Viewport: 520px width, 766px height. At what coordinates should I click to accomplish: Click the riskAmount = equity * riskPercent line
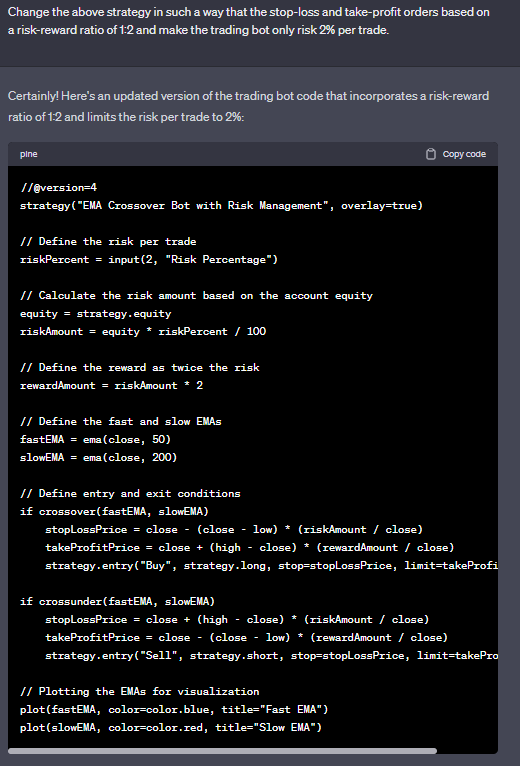(x=143, y=332)
